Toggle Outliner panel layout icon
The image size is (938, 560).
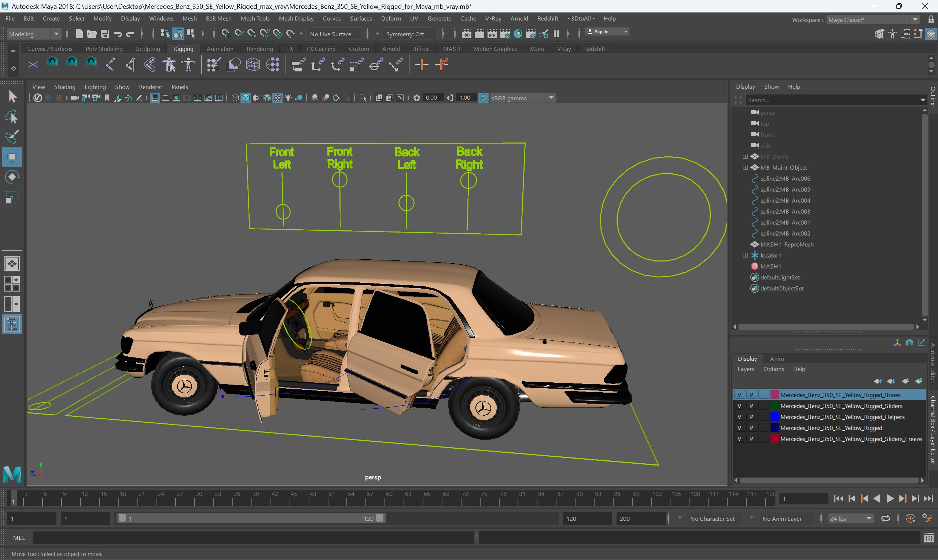(12, 324)
